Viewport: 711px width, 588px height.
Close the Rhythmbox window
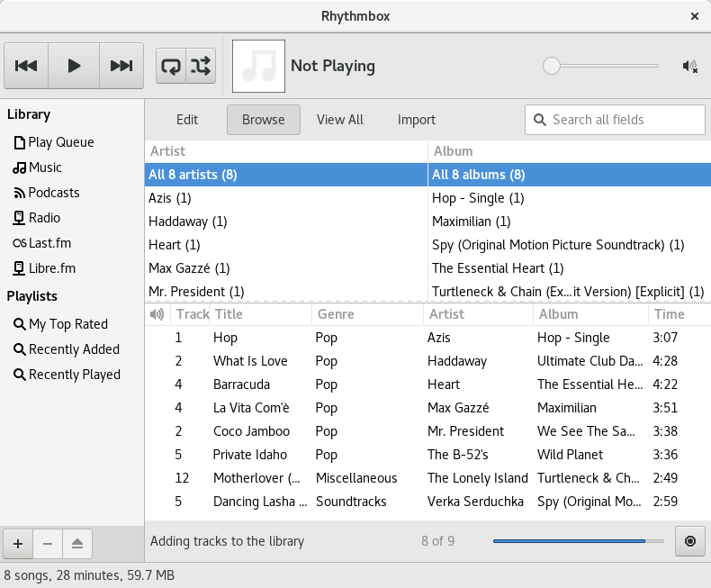click(x=694, y=16)
